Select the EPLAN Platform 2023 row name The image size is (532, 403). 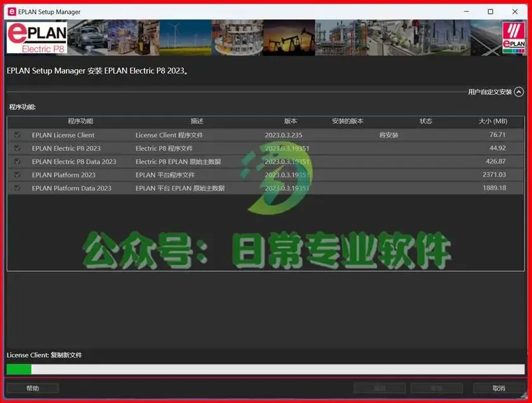[x=63, y=175]
